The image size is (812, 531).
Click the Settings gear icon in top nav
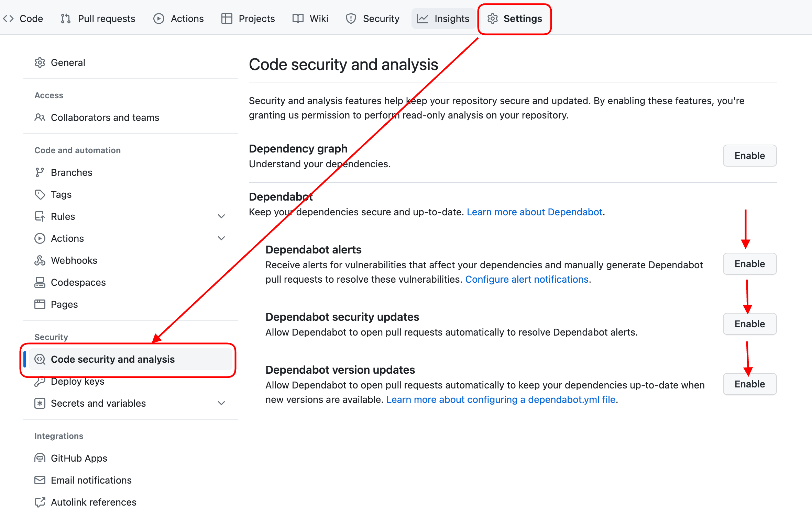[x=493, y=19]
